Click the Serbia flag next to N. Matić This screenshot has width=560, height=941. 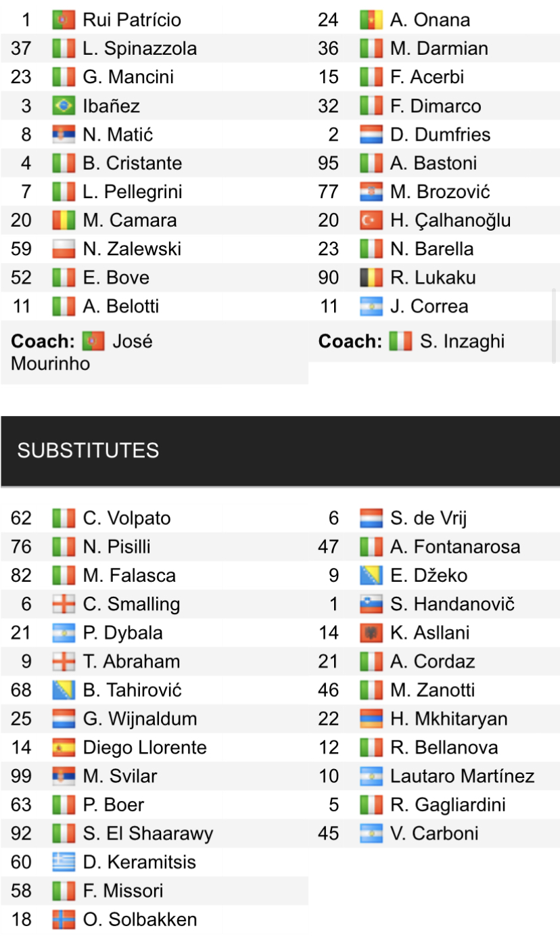click(x=64, y=135)
